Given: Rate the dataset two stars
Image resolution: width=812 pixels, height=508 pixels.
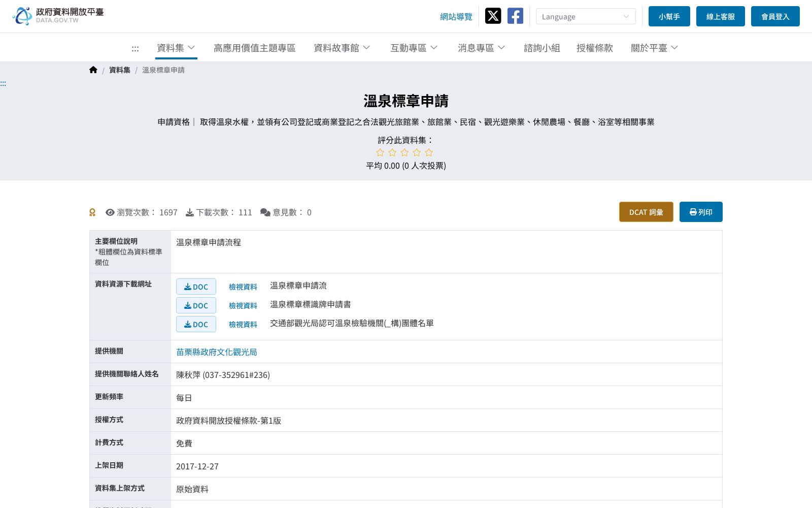Looking at the screenshot, I should 392,152.
